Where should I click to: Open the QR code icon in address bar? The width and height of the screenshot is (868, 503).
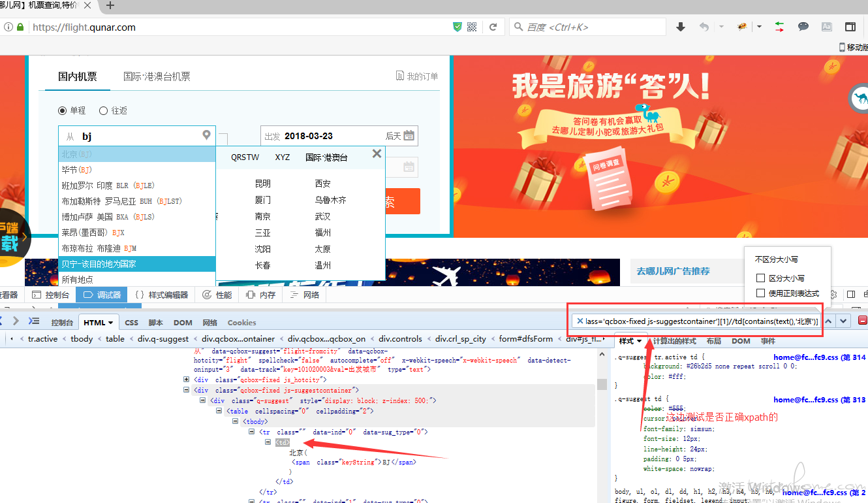[472, 27]
